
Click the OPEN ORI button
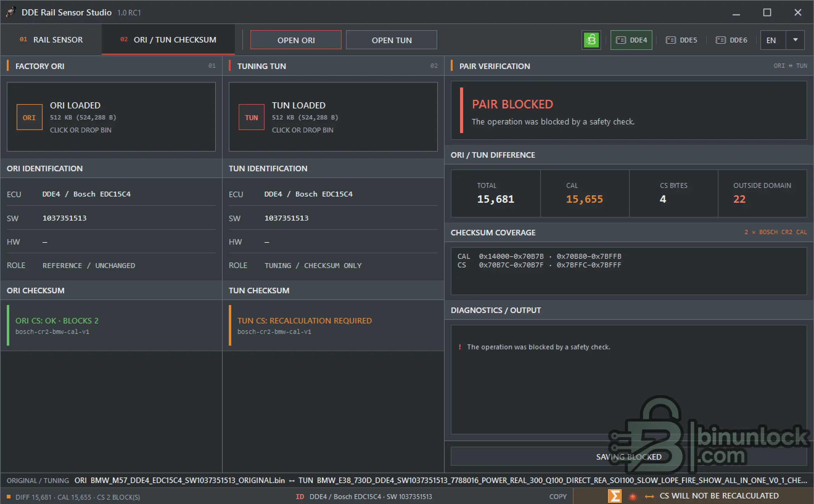(x=296, y=40)
